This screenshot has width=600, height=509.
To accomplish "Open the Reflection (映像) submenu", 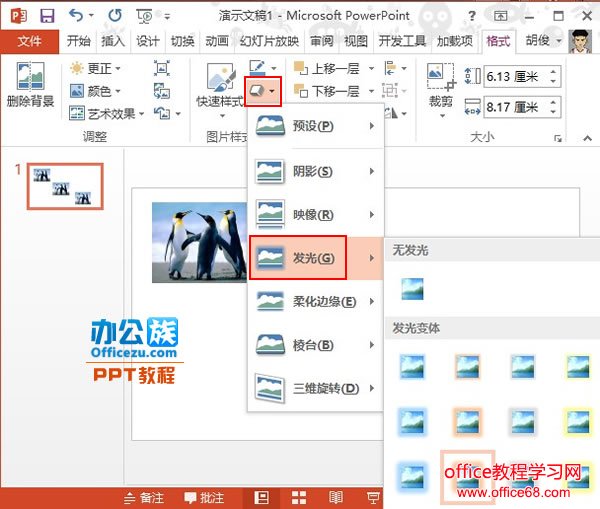I will coord(316,215).
